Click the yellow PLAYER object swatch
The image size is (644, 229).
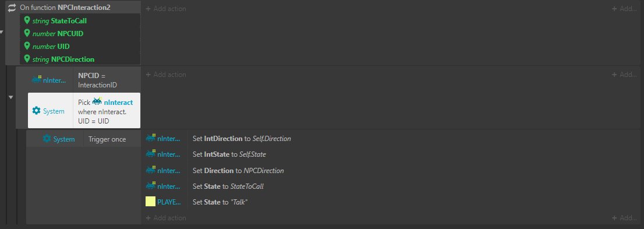pos(151,202)
